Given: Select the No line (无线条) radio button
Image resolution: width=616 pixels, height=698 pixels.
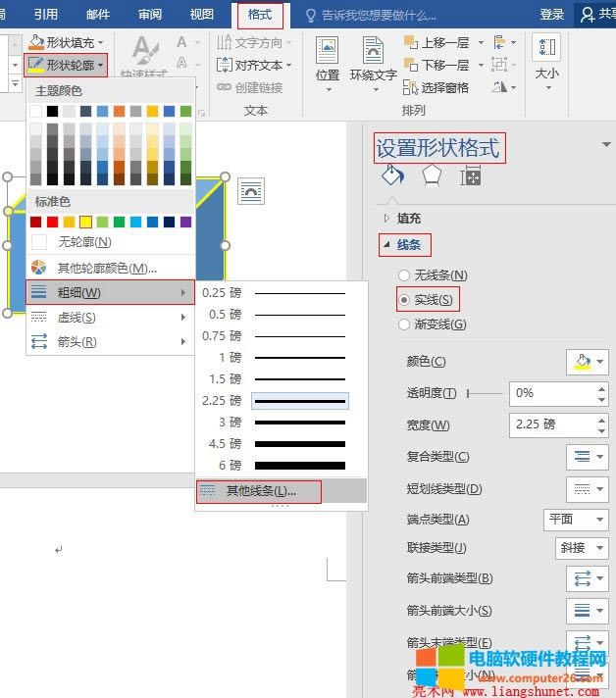Looking at the screenshot, I should point(403,275).
